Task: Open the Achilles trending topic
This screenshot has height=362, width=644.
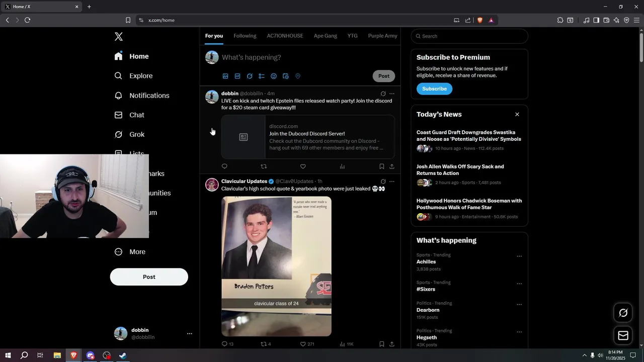Action: (426, 262)
